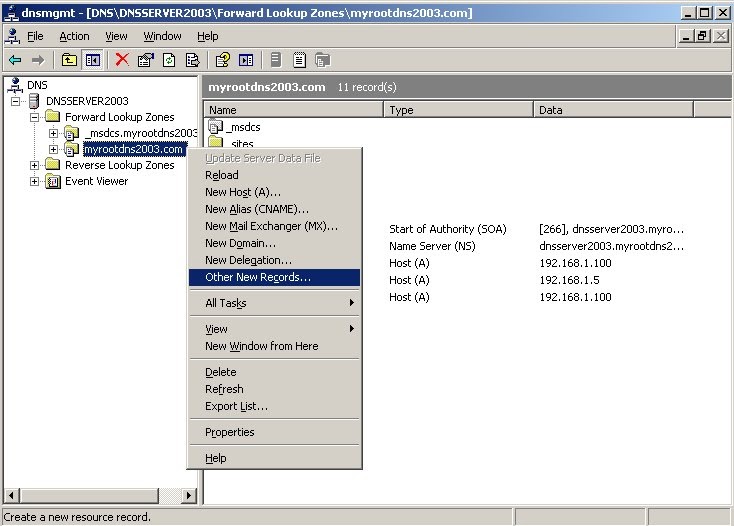Click the DNS root node icon in tree
This screenshot has height=526, width=734.
point(15,85)
